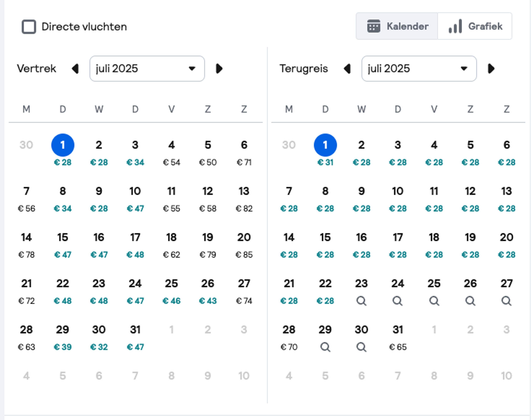Image resolution: width=531 pixels, height=420 pixels.
Task: Go to previous month in Vertrek calendar
Action: [75, 69]
